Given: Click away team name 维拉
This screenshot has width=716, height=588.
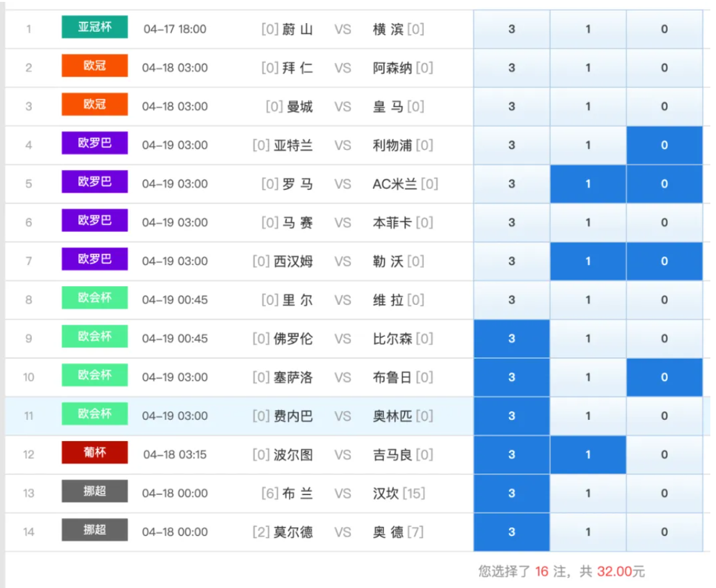Looking at the screenshot, I should point(388,300).
